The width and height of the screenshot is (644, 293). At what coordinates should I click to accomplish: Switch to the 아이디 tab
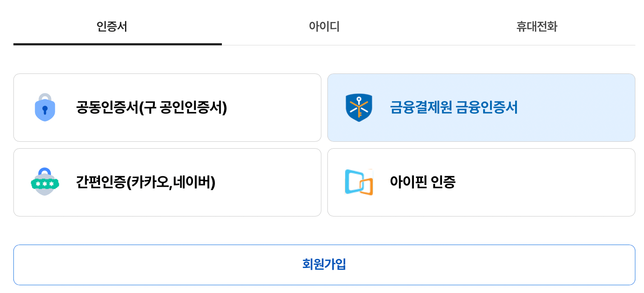coord(323,27)
